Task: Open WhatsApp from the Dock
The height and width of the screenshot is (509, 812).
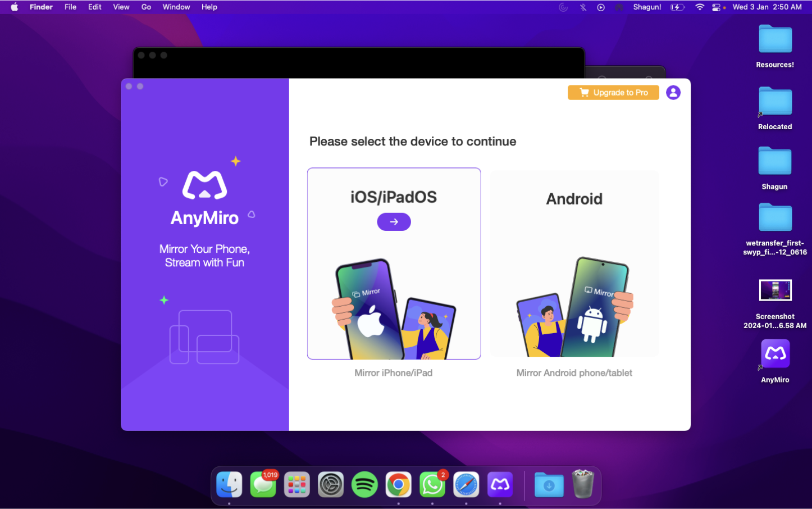Action: (x=432, y=484)
